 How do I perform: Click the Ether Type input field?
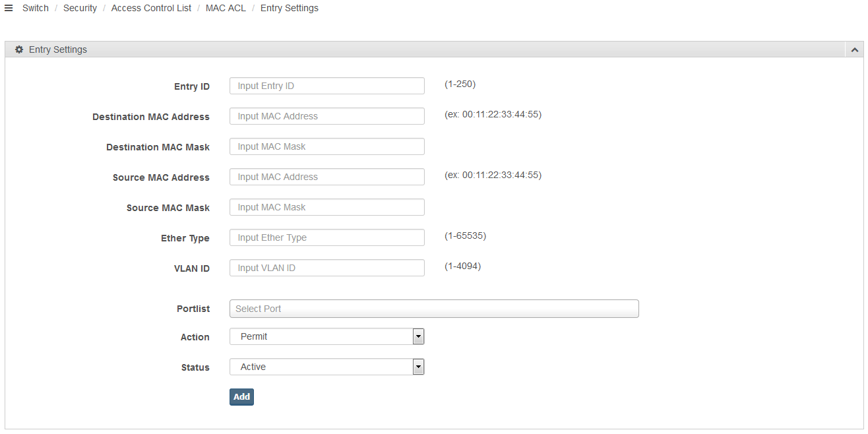[326, 237]
